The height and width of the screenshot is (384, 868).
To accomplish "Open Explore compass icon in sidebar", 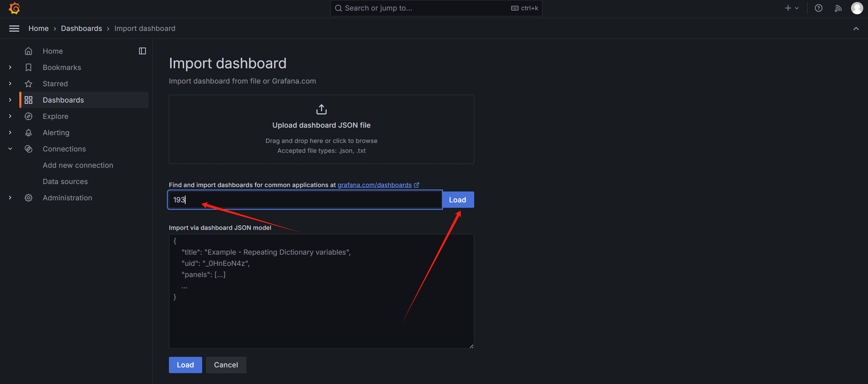I will (28, 116).
